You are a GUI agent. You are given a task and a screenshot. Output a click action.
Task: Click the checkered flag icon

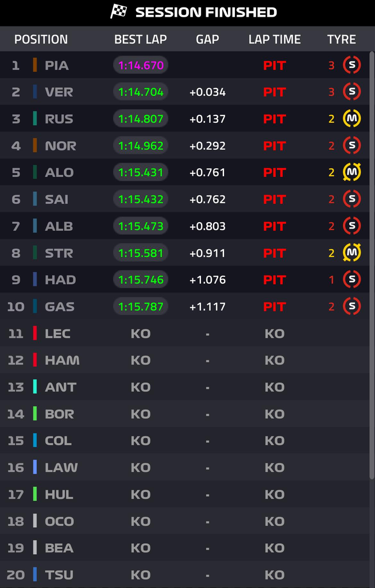(118, 11)
